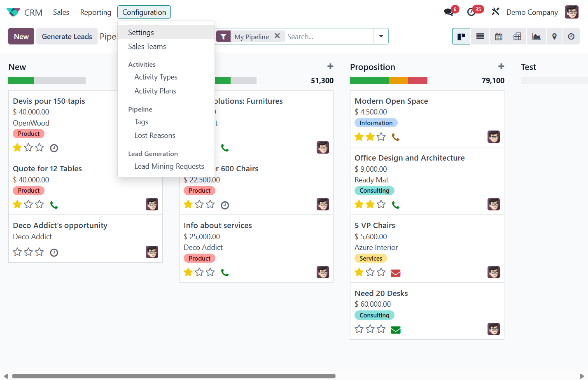Open Tags under Pipeline menu

(166, 122)
